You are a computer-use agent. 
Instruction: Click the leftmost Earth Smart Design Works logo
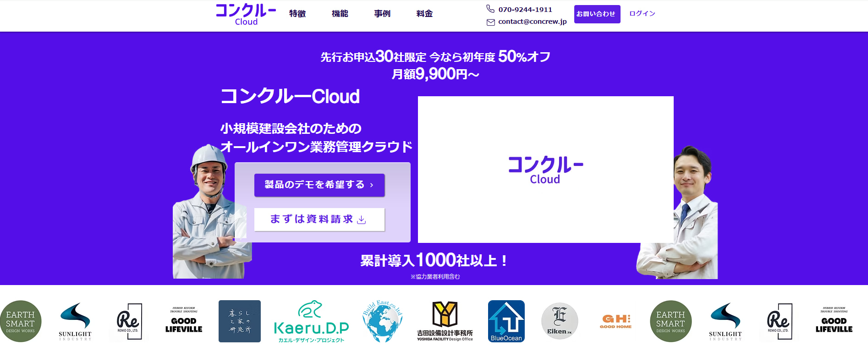click(x=21, y=321)
